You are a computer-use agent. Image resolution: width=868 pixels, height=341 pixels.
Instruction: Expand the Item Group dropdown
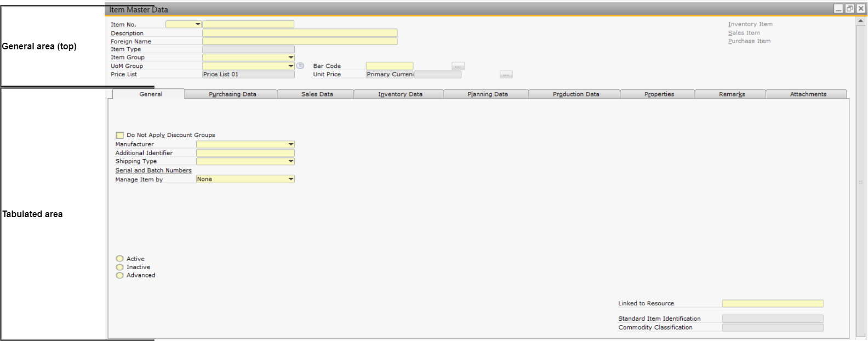click(x=291, y=58)
